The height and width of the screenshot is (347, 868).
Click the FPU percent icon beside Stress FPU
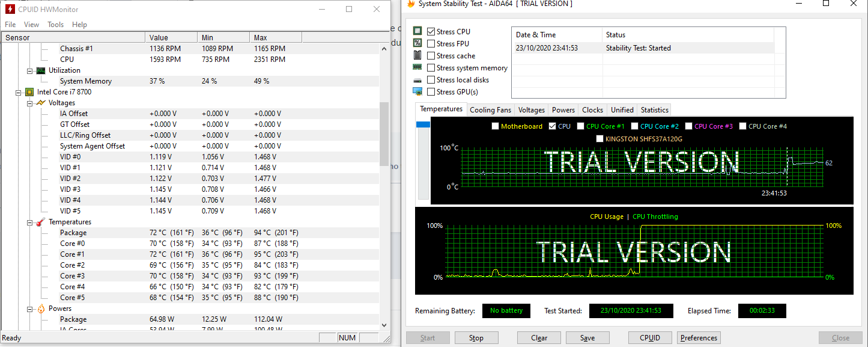tap(417, 43)
